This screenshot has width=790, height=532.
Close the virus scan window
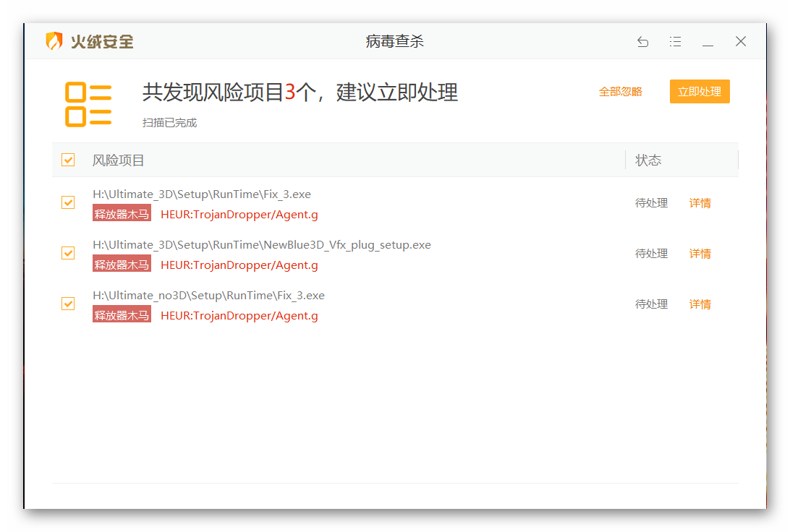coord(741,41)
